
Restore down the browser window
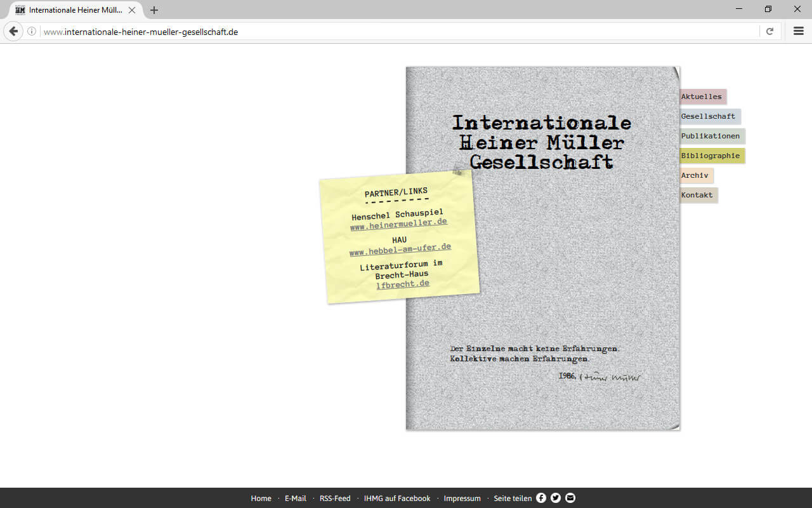pos(768,9)
